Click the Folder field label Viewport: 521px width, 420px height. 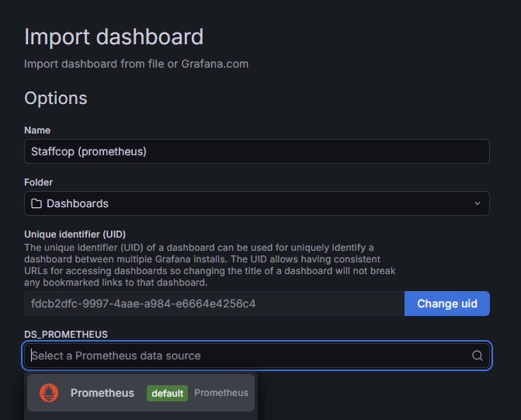[38, 182]
